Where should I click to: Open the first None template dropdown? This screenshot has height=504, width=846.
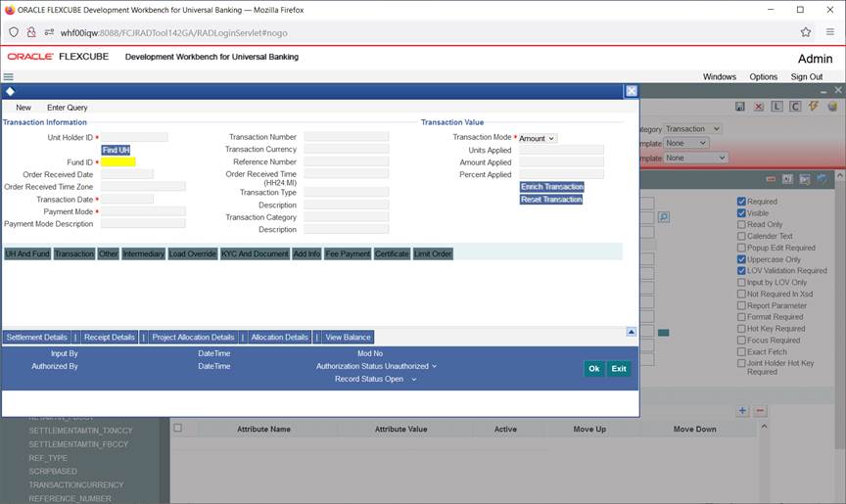(685, 144)
